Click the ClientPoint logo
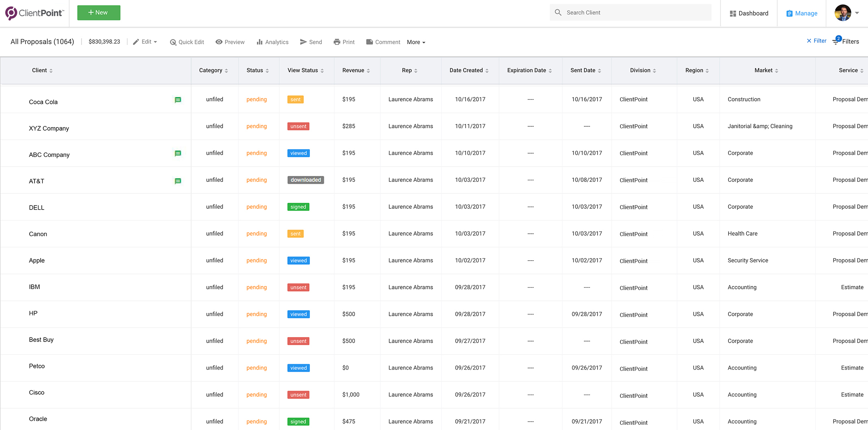This screenshot has height=430, width=868. [x=35, y=13]
